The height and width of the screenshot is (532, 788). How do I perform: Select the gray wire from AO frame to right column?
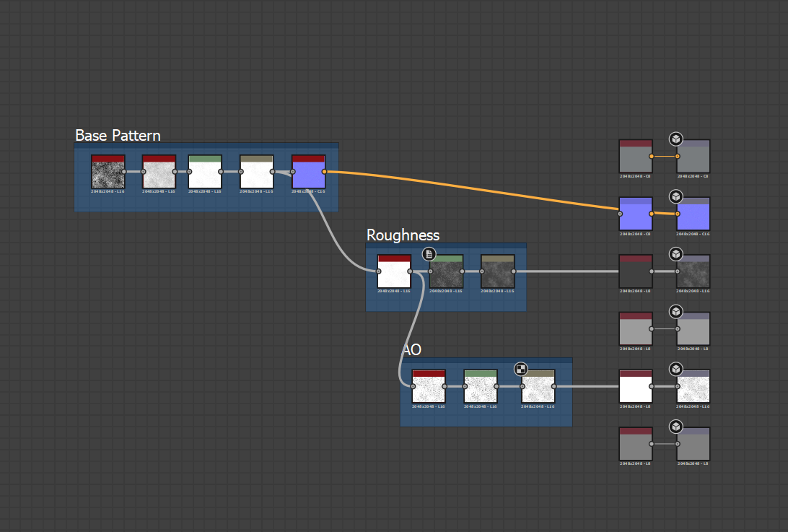[587, 386]
